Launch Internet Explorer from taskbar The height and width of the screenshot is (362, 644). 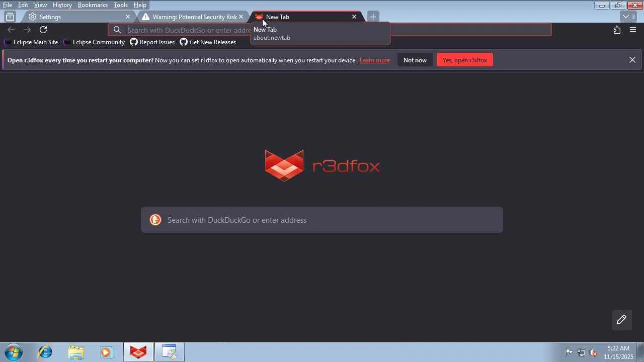pos(45,352)
